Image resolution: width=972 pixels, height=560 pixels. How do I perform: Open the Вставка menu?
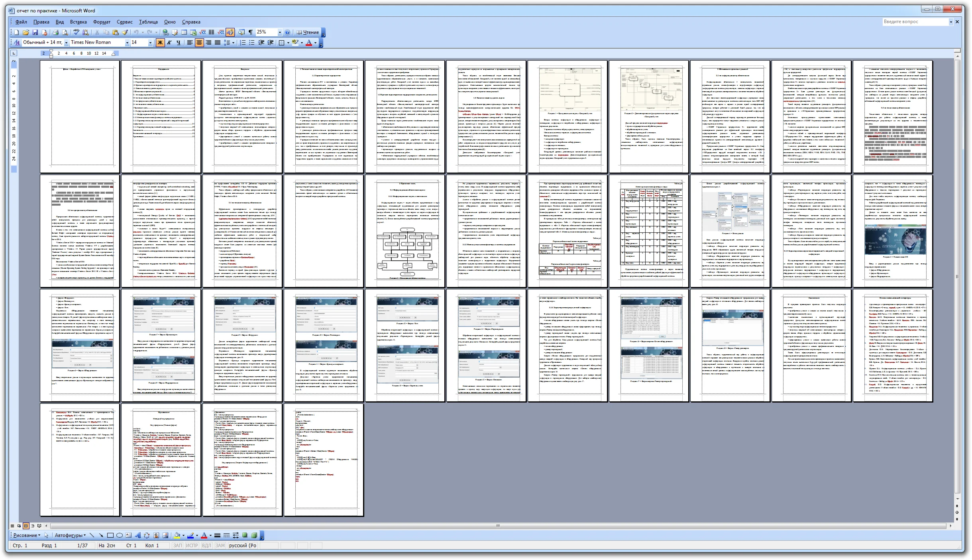[78, 22]
